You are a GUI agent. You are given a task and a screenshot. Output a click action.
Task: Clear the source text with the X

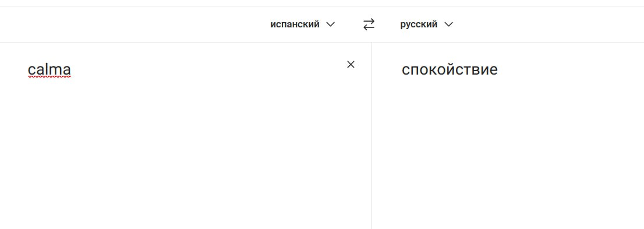(x=351, y=65)
